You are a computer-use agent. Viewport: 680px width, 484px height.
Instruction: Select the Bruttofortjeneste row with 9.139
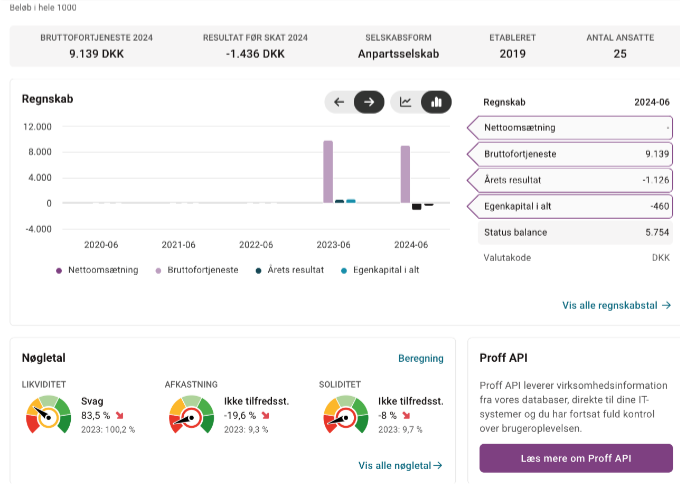[571, 154]
